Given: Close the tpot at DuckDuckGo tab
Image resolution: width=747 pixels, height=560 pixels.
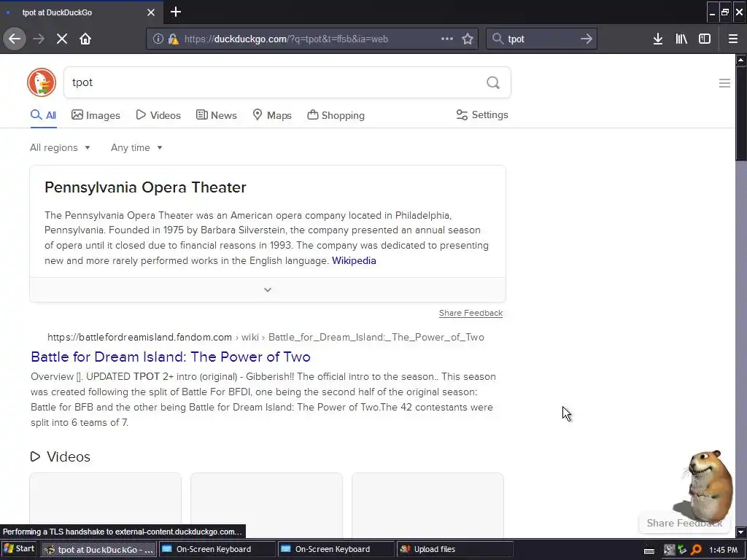Looking at the screenshot, I should 150,12.
